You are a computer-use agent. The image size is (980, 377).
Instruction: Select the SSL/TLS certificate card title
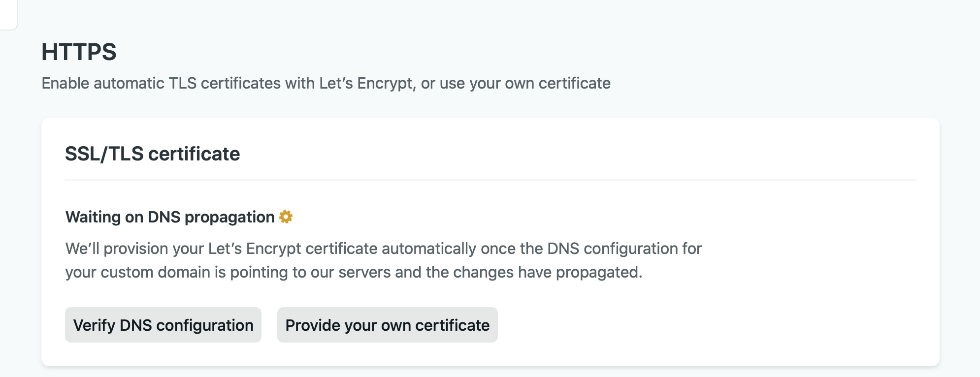click(x=153, y=154)
